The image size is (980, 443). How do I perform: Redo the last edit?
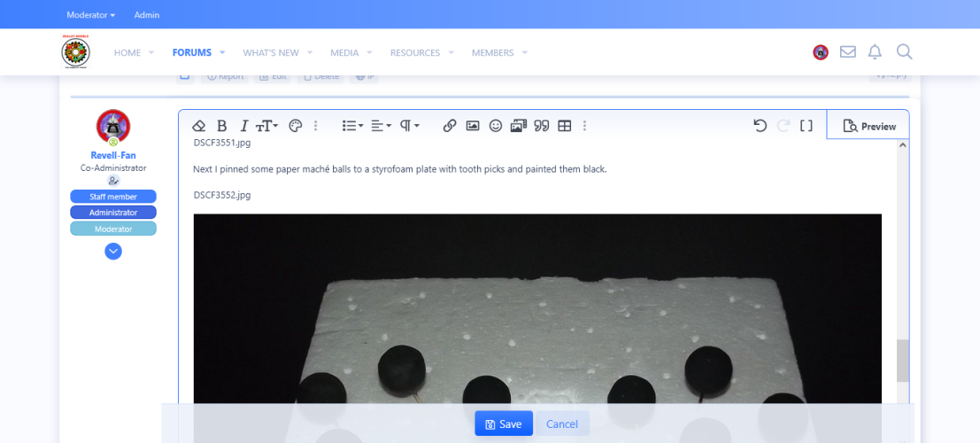[x=783, y=126]
